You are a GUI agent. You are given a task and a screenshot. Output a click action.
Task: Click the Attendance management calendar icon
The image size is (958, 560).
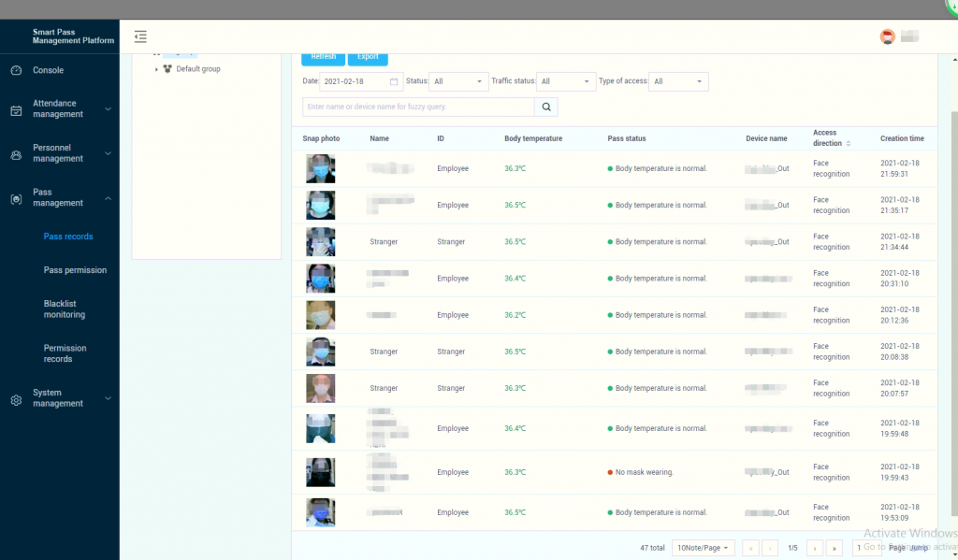click(x=16, y=109)
